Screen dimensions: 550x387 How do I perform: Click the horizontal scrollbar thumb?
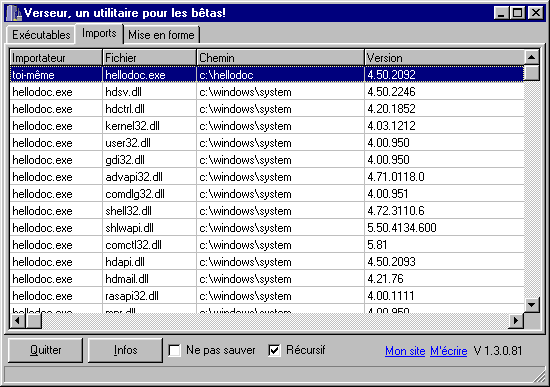(34, 320)
